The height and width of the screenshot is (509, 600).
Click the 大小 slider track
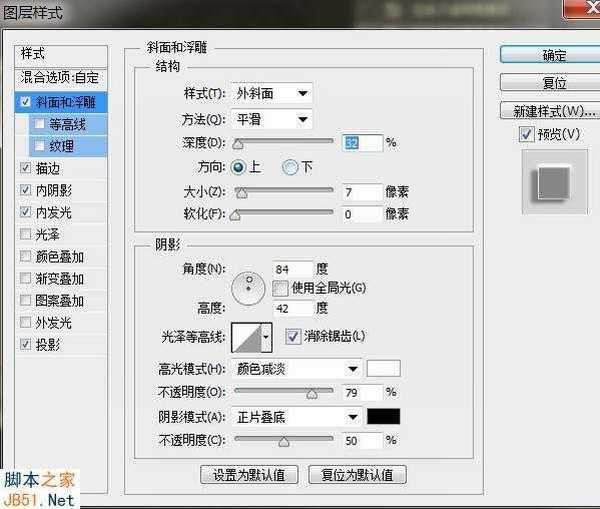(x=284, y=190)
